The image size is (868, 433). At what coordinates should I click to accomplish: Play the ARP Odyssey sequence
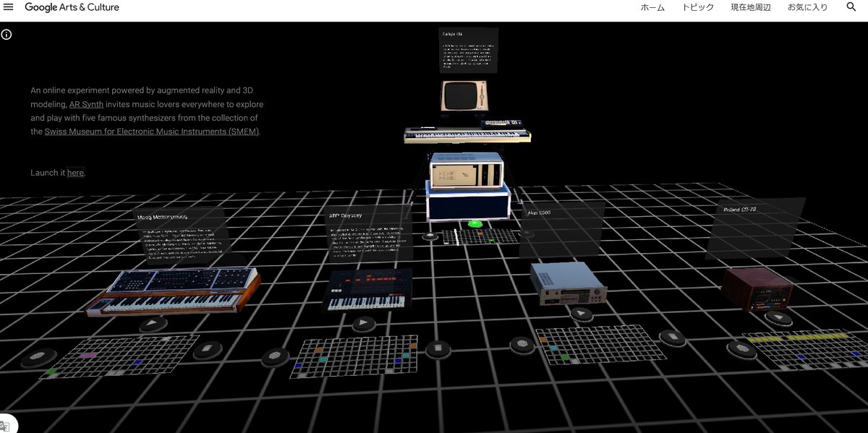point(364,325)
